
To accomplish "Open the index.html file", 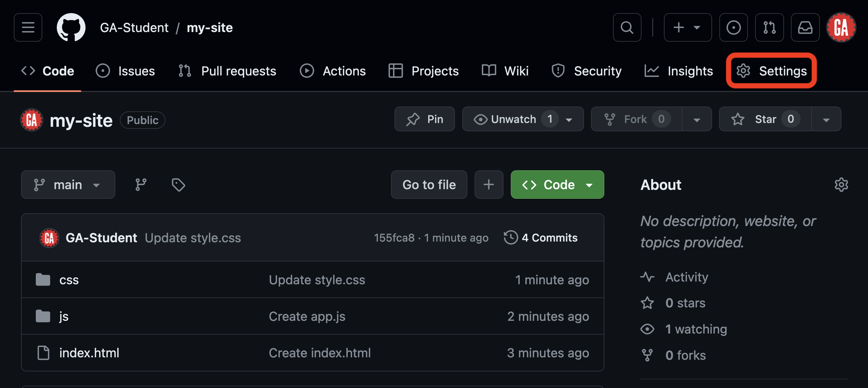I will tap(89, 352).
